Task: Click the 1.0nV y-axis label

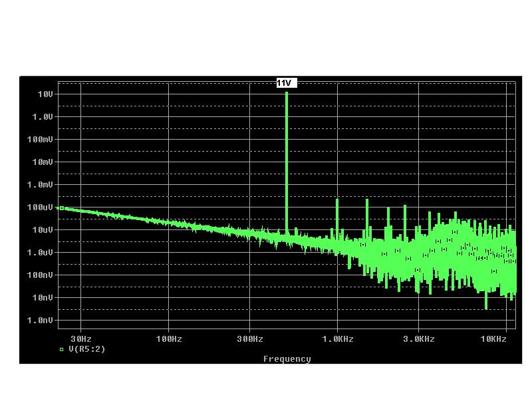Action: 40,320
